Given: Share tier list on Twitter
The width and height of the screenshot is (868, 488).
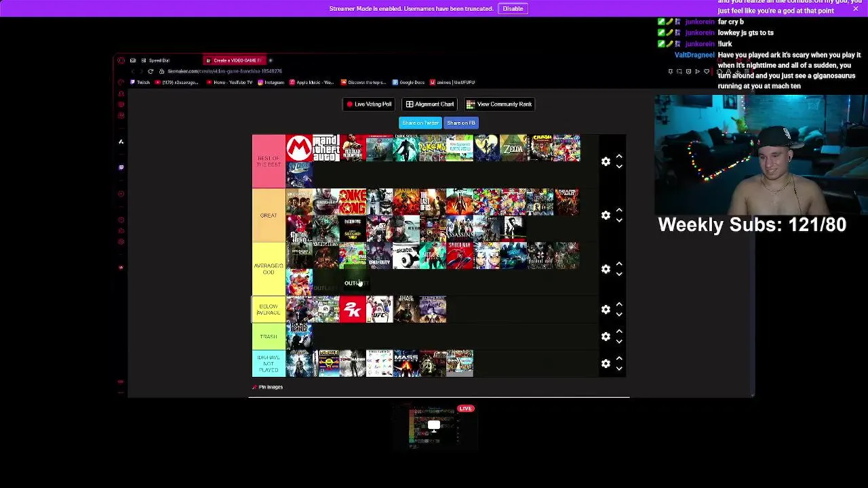Looking at the screenshot, I should coord(420,123).
